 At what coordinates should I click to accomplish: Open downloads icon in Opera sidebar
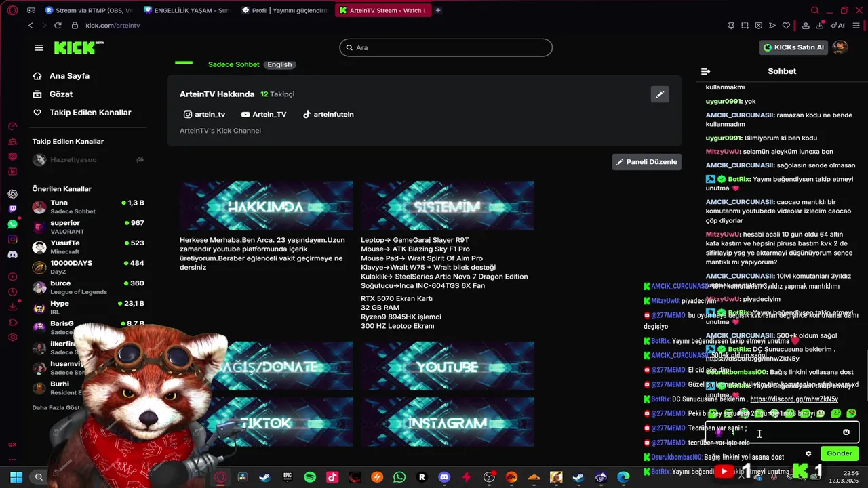tap(12, 306)
